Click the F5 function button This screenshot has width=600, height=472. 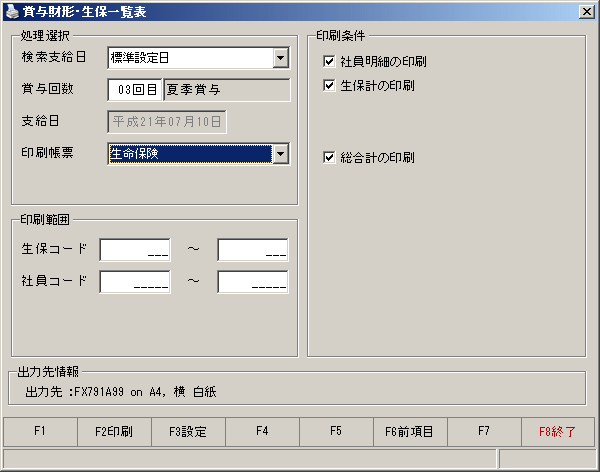[336, 432]
